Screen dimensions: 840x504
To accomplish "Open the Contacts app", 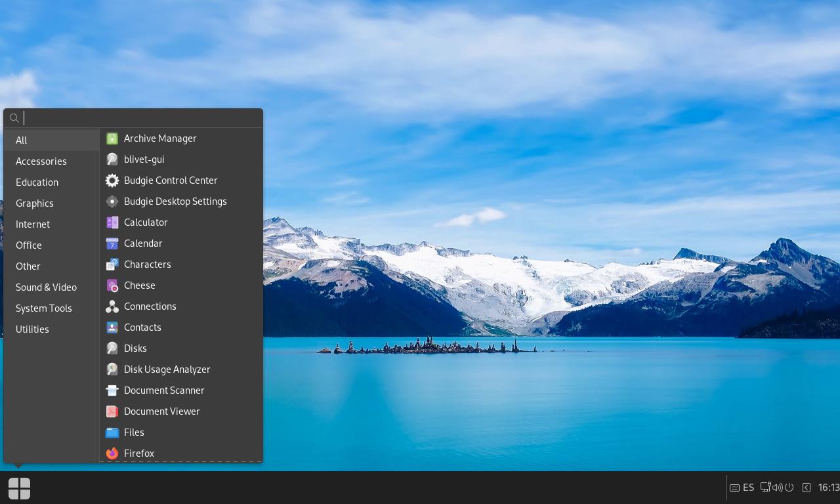I will pyautogui.click(x=180, y=327).
